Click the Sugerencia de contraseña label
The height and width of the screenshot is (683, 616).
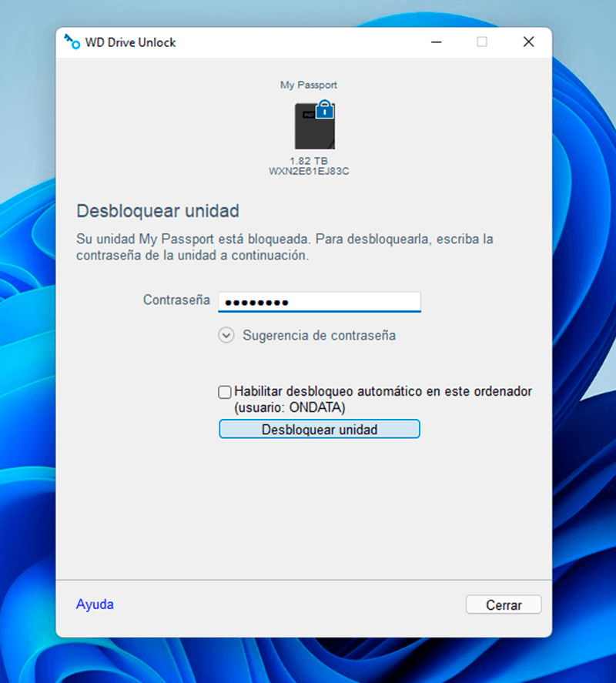tap(320, 336)
